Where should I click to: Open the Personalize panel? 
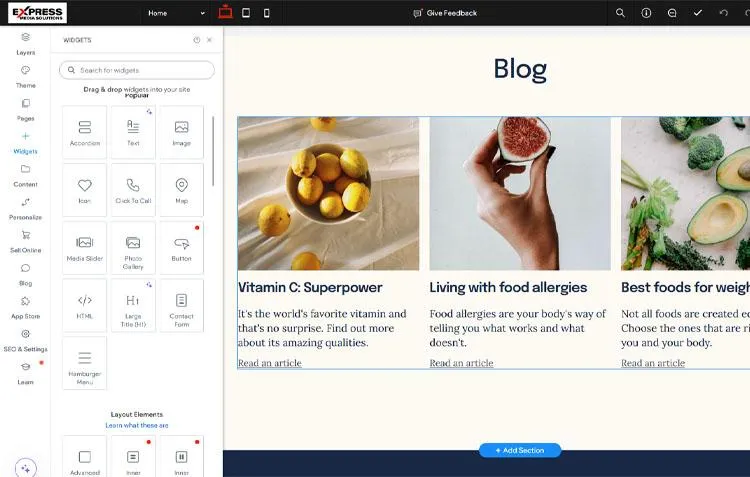[25, 209]
